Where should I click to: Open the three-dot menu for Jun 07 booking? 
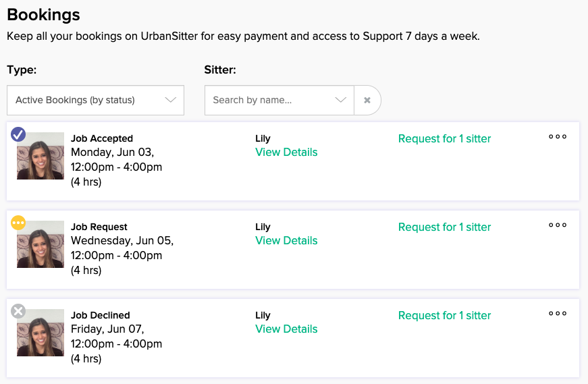click(558, 314)
